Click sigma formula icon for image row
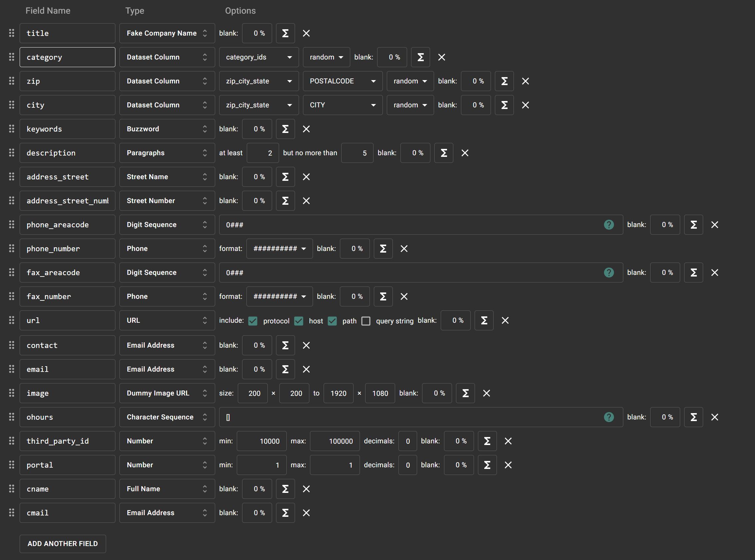 click(465, 393)
